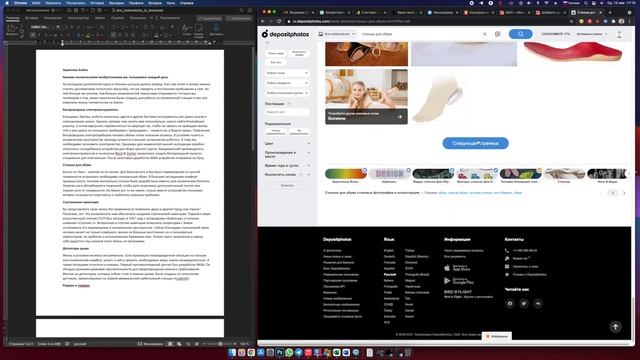Click the Italic icon in Word ribbon
This screenshot has height=360, width=640.
[40, 36]
